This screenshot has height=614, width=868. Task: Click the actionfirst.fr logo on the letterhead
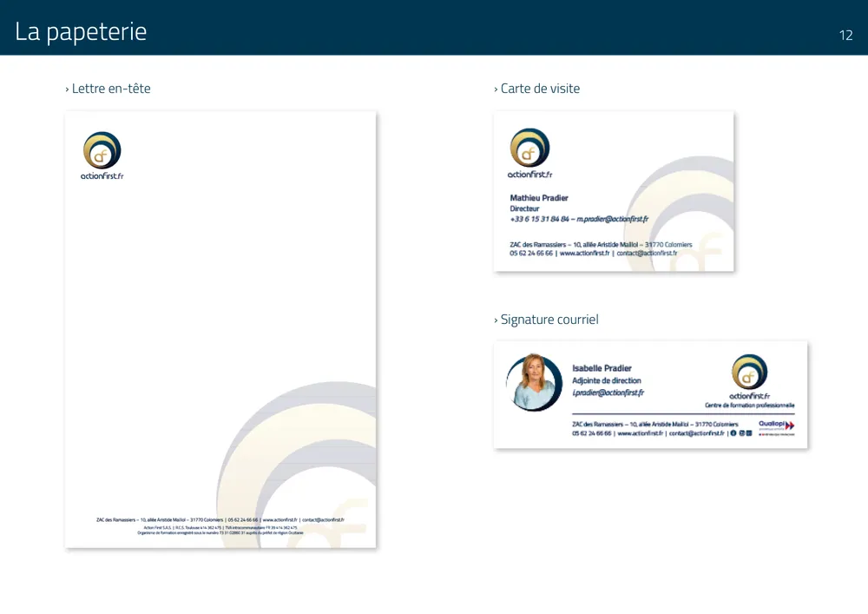pos(102,155)
